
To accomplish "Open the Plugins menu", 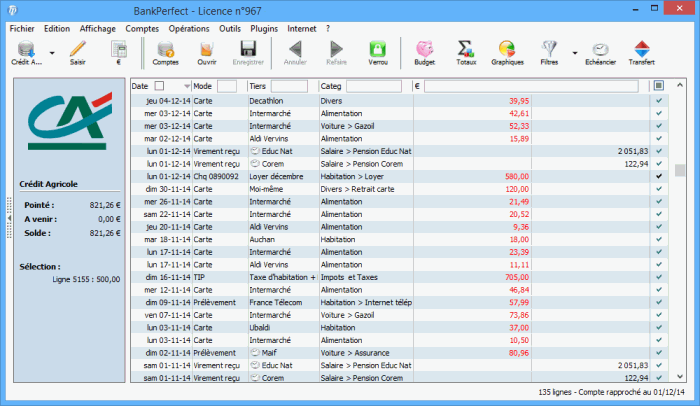I will (264, 29).
